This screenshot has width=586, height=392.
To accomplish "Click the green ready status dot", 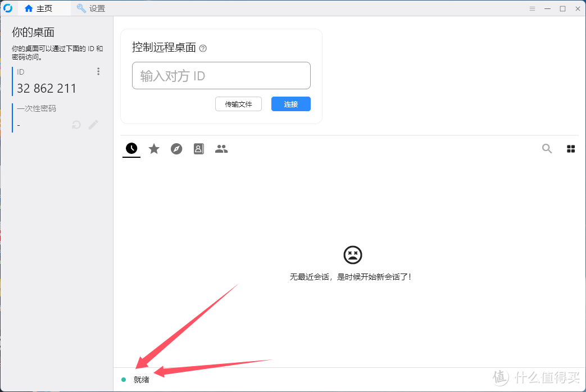I will click(124, 380).
